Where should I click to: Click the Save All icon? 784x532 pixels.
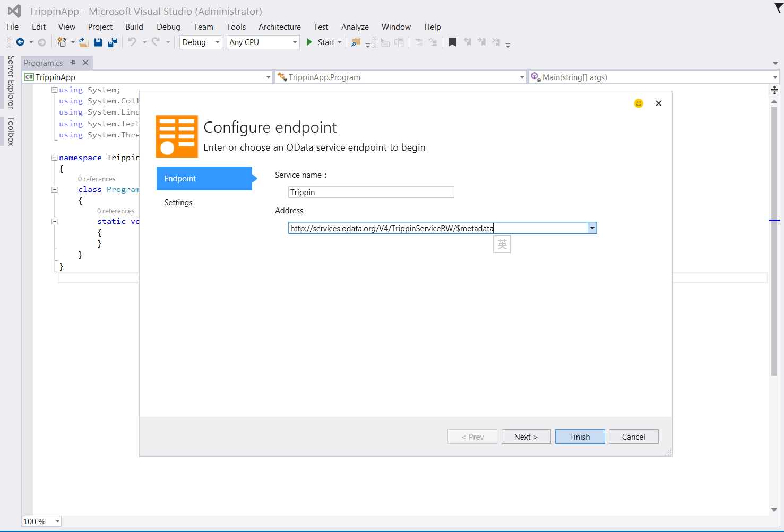(113, 42)
